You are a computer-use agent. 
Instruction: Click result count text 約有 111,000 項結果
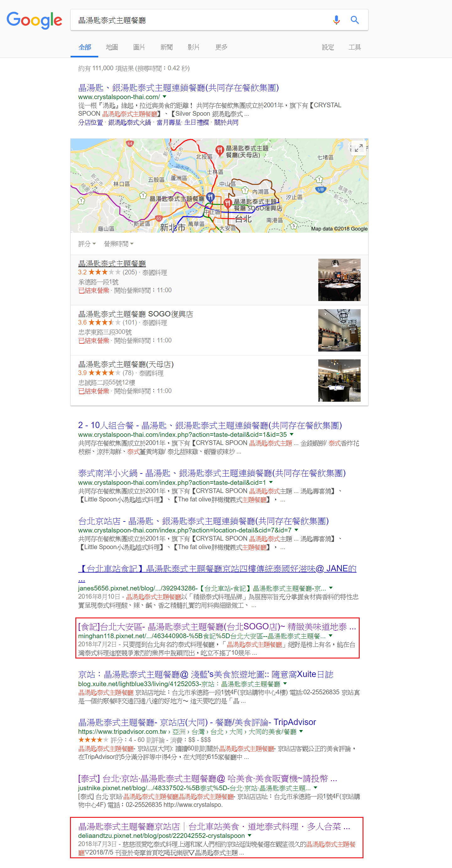coord(134,68)
